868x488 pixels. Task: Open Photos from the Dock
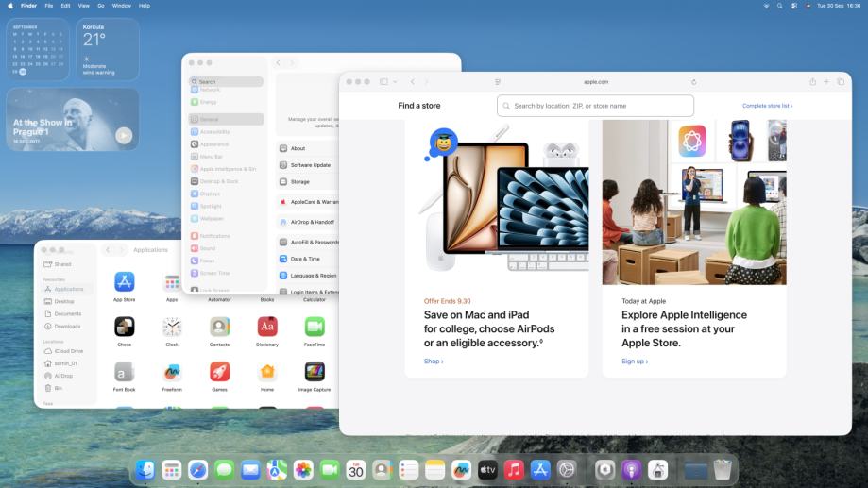tap(303, 470)
